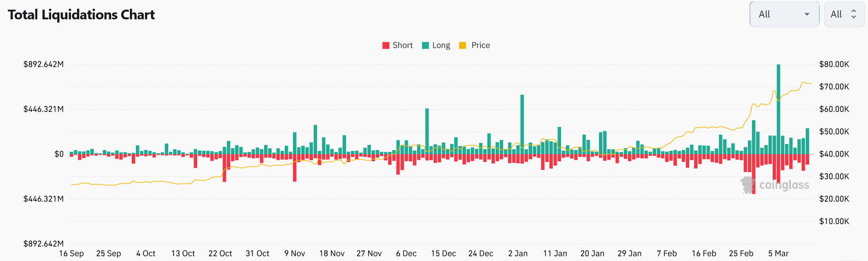
Task: Click the green Long legend swatch
Action: point(426,46)
